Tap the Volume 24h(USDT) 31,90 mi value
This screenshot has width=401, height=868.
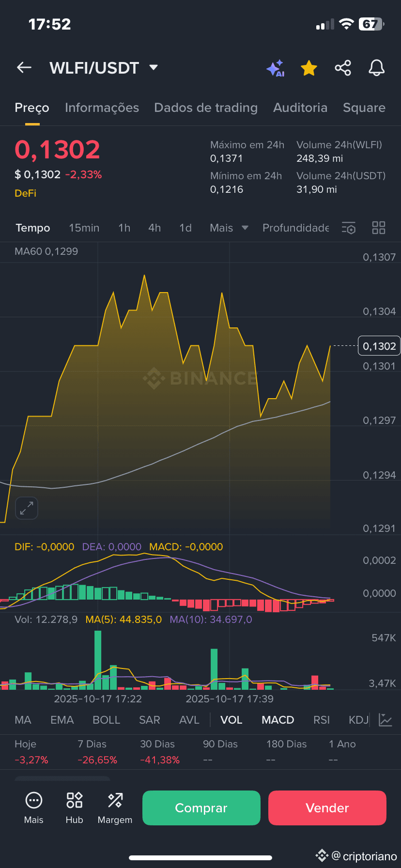tap(341, 183)
